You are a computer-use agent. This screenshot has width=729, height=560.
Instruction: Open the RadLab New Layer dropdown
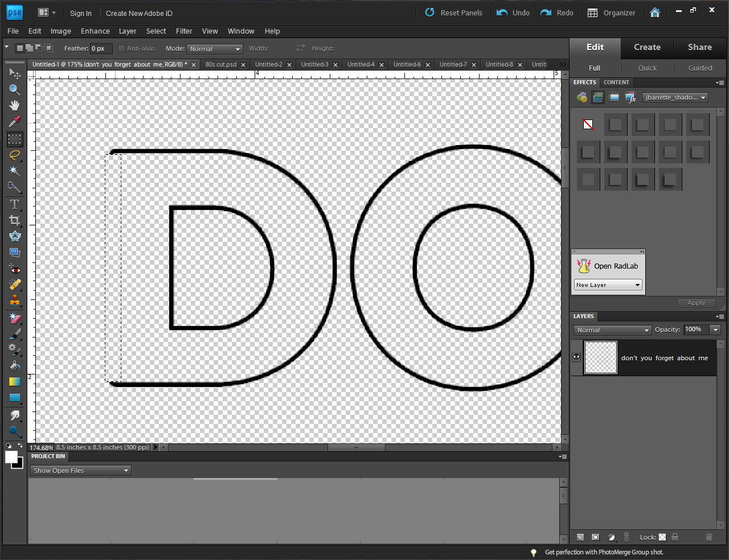608,285
